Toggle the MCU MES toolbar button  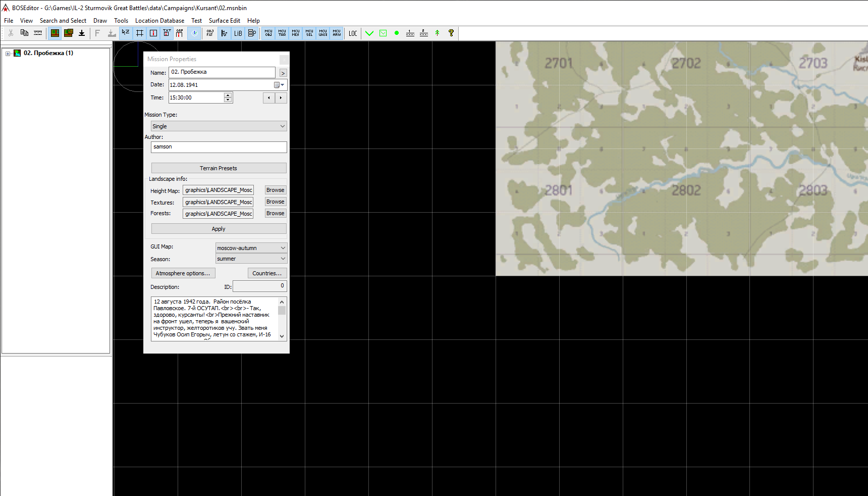[x=296, y=33]
